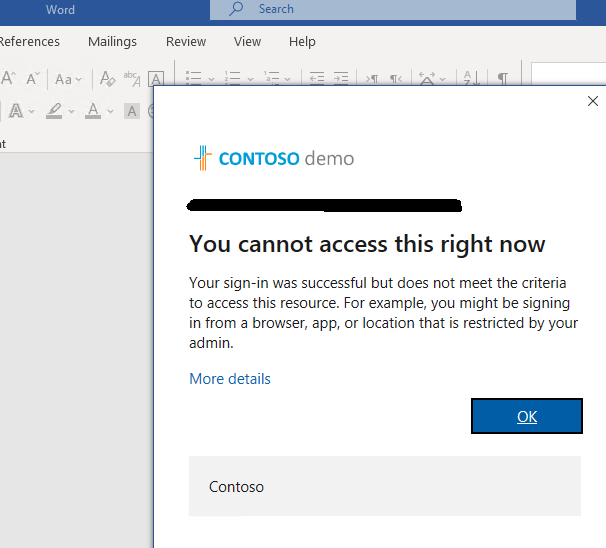Click the Text Highlight Color marker icon
Screen dimensions: 606x548
[54, 111]
